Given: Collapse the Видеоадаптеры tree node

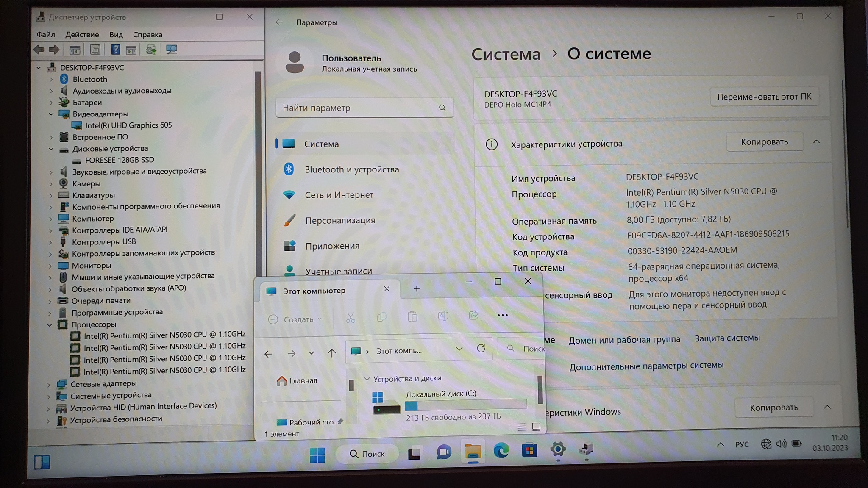Looking at the screenshot, I should point(51,114).
